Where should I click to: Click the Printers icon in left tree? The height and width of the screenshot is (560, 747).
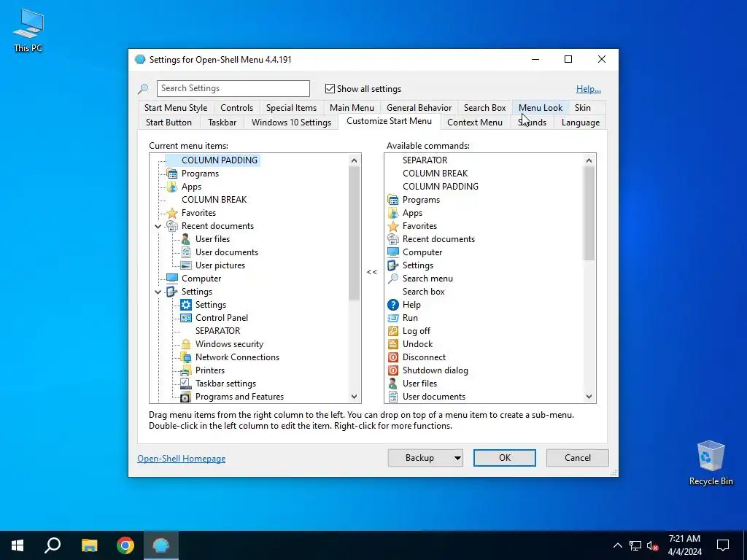tap(186, 370)
